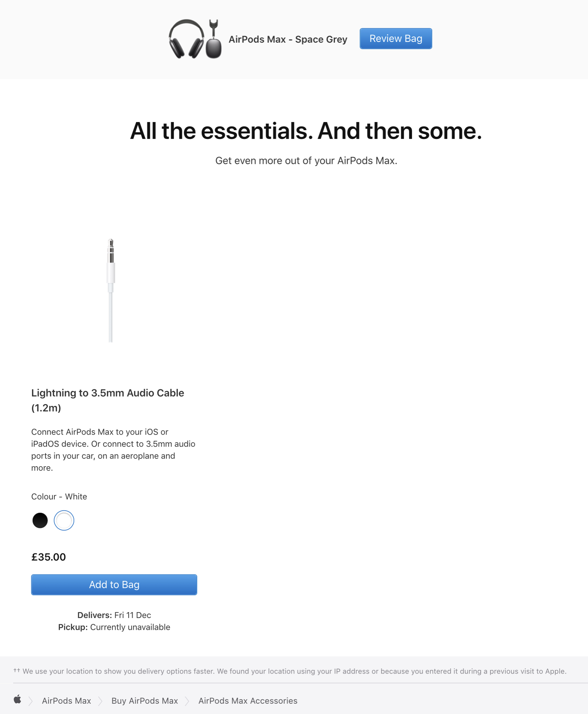Click the chevron after the Apple logo
The image size is (588, 714).
click(31, 701)
